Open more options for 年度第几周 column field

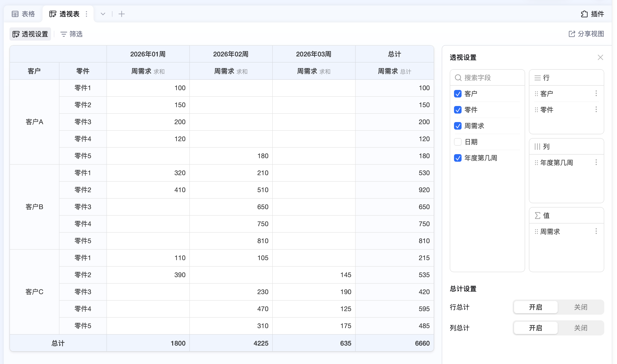click(596, 162)
